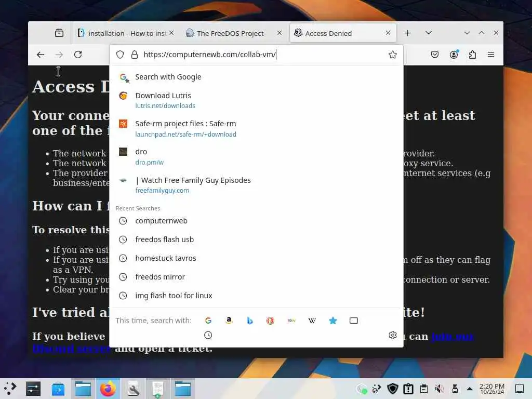Open the text document app in the taskbar

click(158, 389)
